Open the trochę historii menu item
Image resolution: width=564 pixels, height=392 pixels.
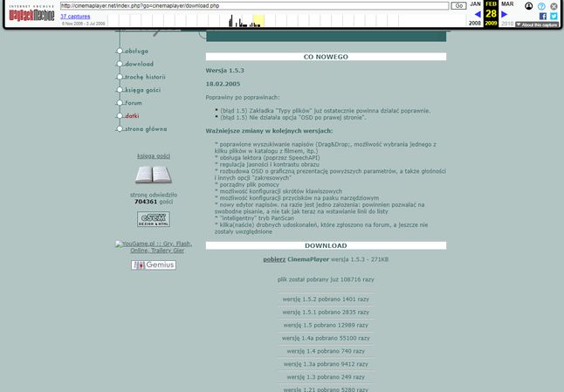(145, 77)
